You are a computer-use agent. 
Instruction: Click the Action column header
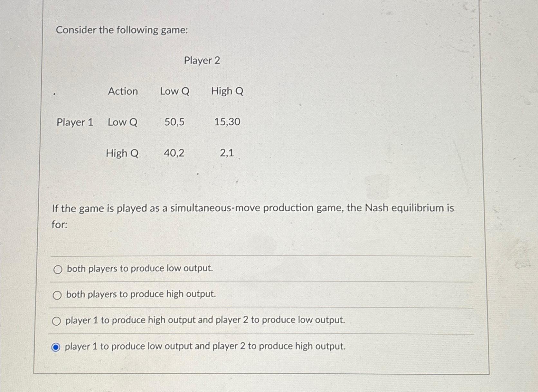click(123, 92)
